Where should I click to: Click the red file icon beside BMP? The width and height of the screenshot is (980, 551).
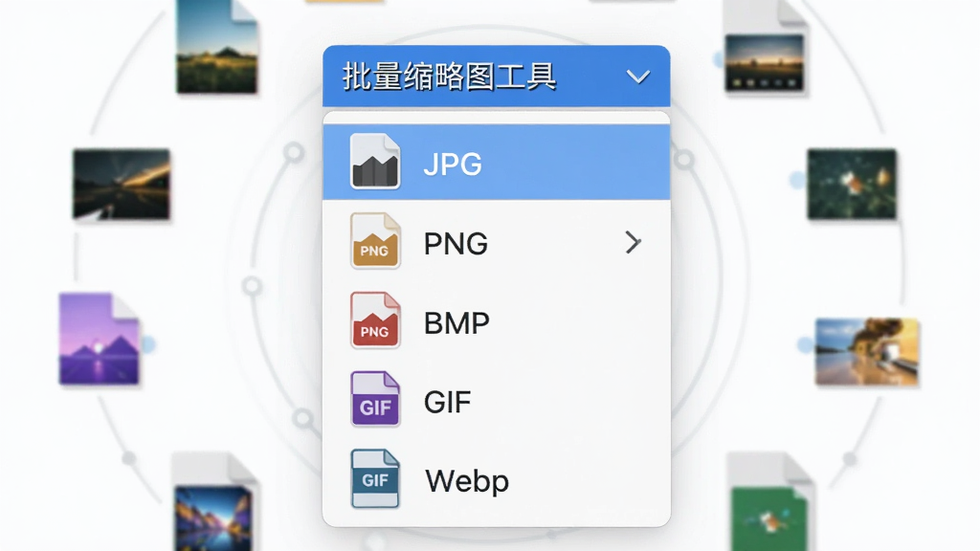click(375, 320)
